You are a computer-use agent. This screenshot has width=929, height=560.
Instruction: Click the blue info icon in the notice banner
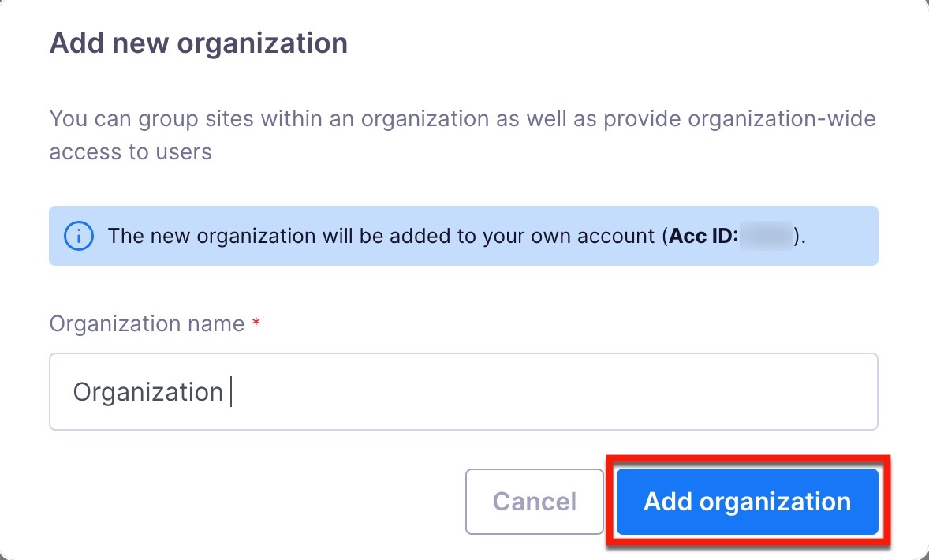coord(77,236)
